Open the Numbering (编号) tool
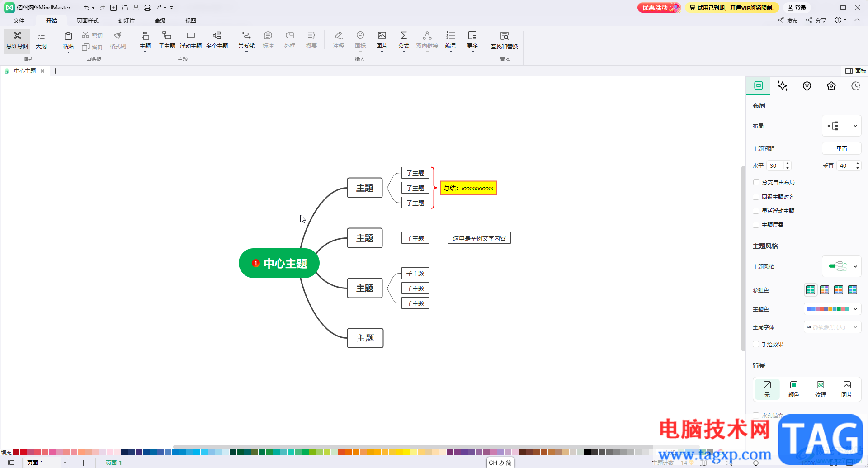 (x=451, y=40)
